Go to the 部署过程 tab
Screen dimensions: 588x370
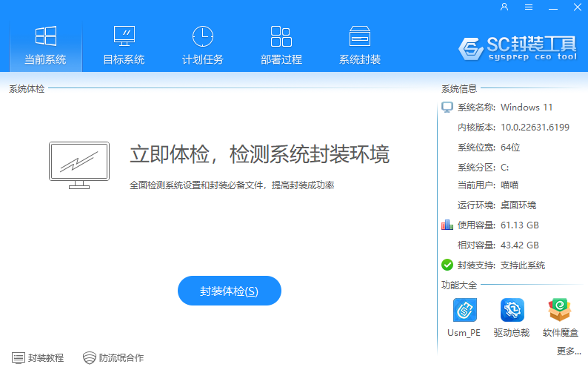[x=281, y=46]
